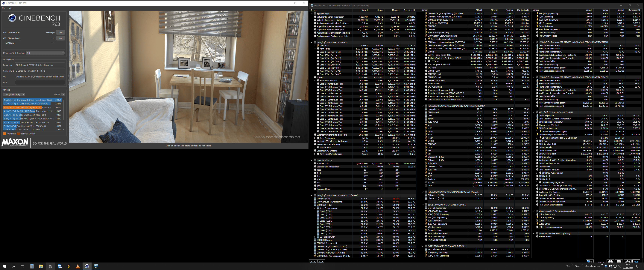Open notification center icon
This screenshot has height=270, width=644.
638,266
